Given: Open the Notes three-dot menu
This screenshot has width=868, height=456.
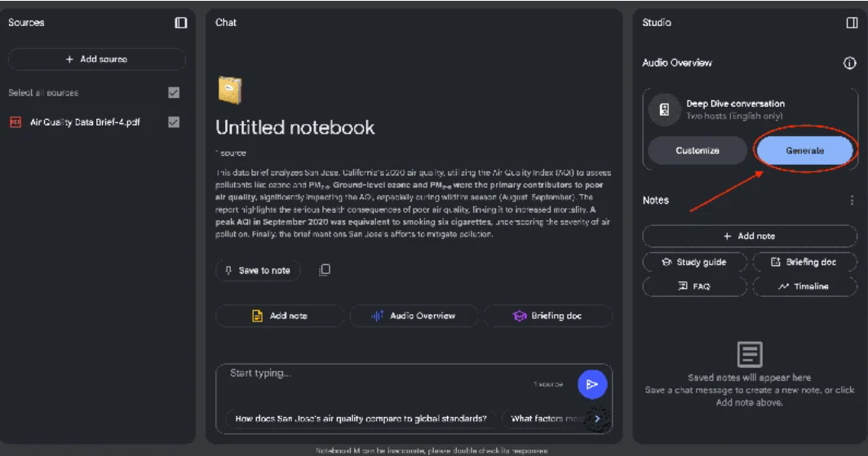Looking at the screenshot, I should [852, 200].
